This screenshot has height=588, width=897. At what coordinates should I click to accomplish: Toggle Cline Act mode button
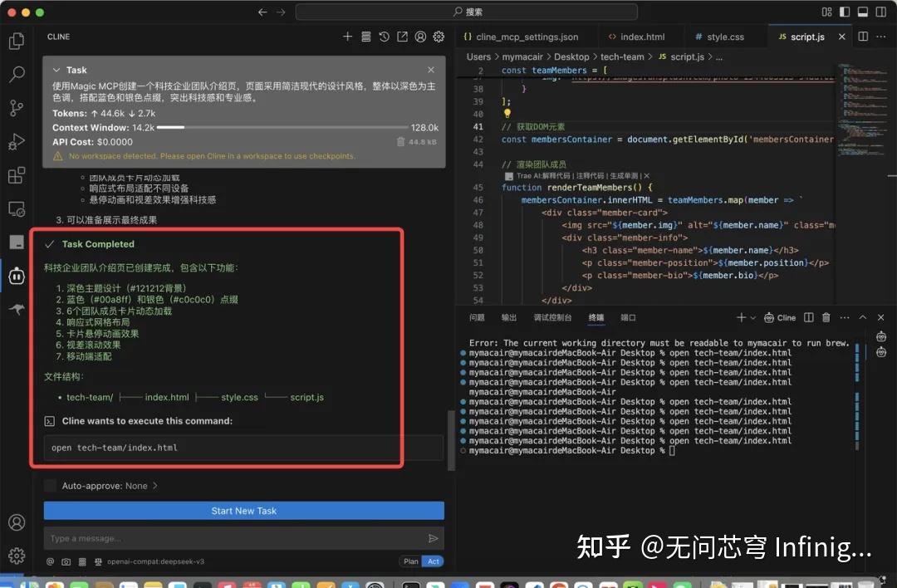pyautogui.click(x=433, y=561)
